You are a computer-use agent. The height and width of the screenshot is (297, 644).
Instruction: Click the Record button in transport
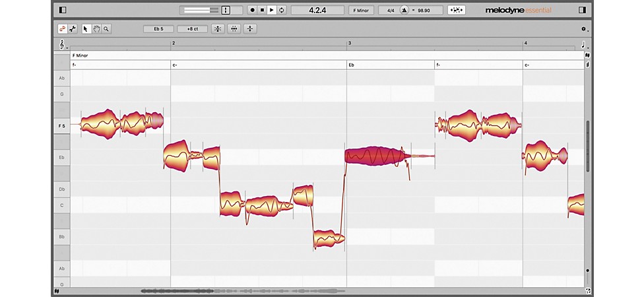click(253, 10)
